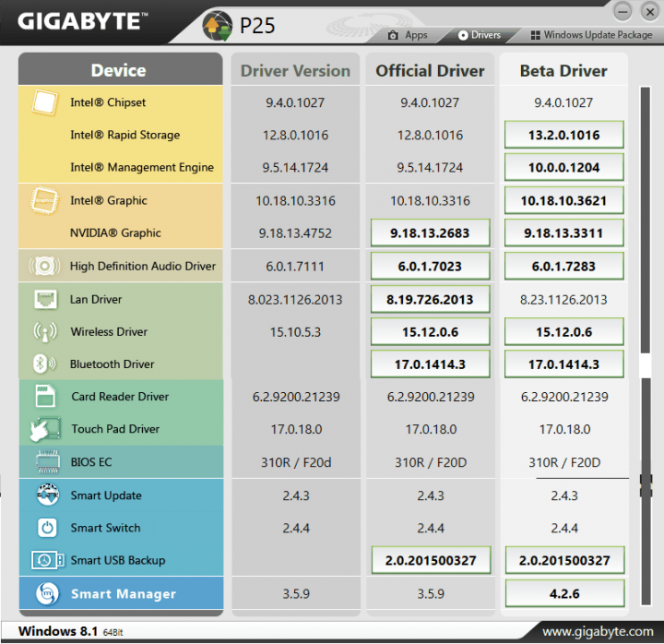Screen dimensions: 664x644
Task: Click the Smart Update row icon
Action: click(47, 495)
